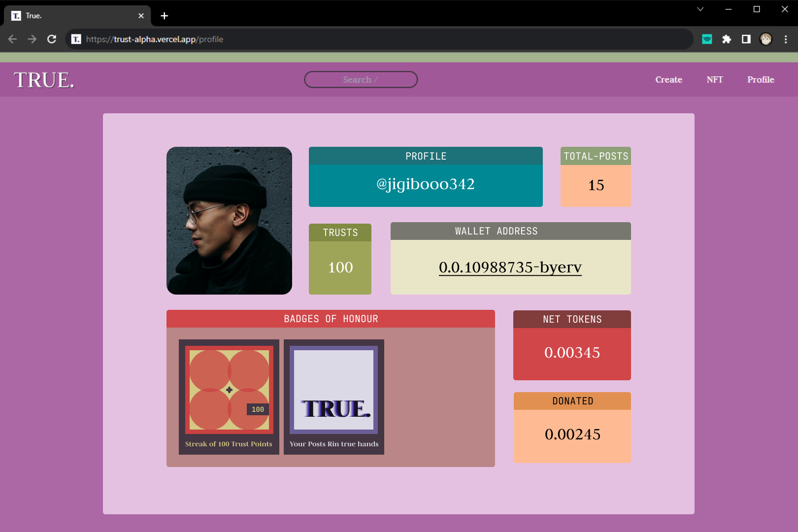Screen dimensions: 798x532
Task: Select the True. browser tab
Action: point(77,16)
